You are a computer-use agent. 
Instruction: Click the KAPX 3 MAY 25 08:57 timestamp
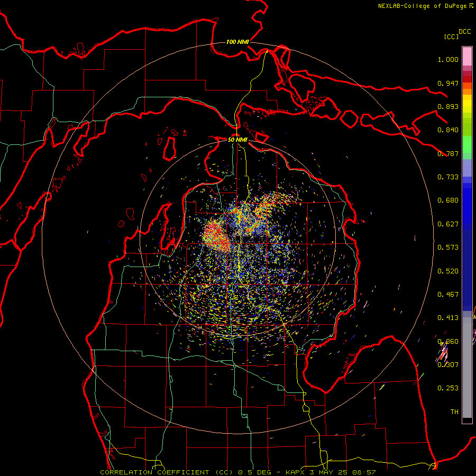click(330, 472)
